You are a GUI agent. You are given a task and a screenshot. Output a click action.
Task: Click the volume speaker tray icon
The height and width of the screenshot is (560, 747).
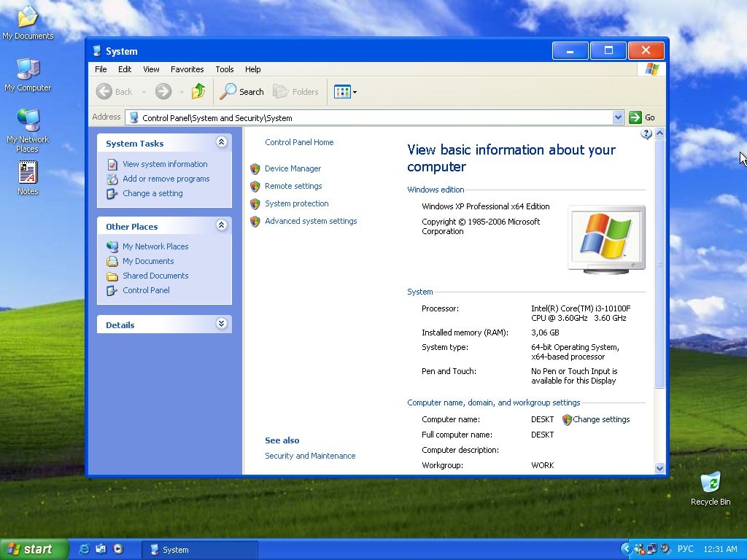[665, 549]
